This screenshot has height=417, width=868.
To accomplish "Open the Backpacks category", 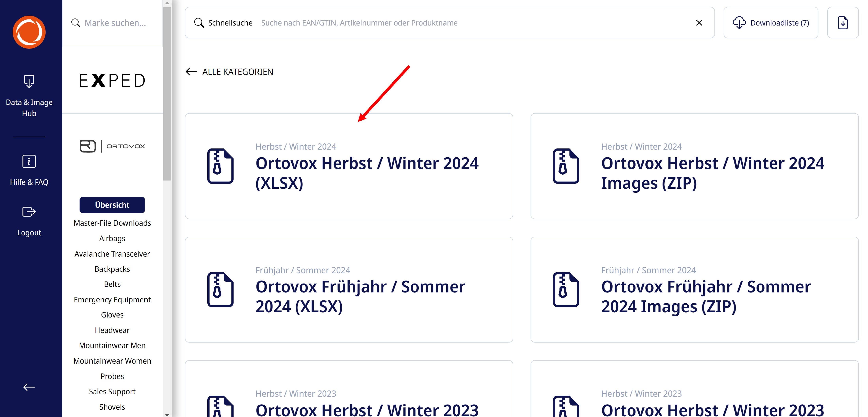I will click(x=112, y=269).
